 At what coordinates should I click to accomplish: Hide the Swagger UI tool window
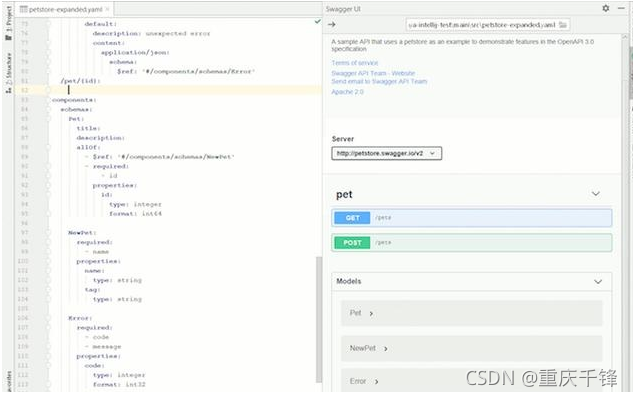(621, 8)
